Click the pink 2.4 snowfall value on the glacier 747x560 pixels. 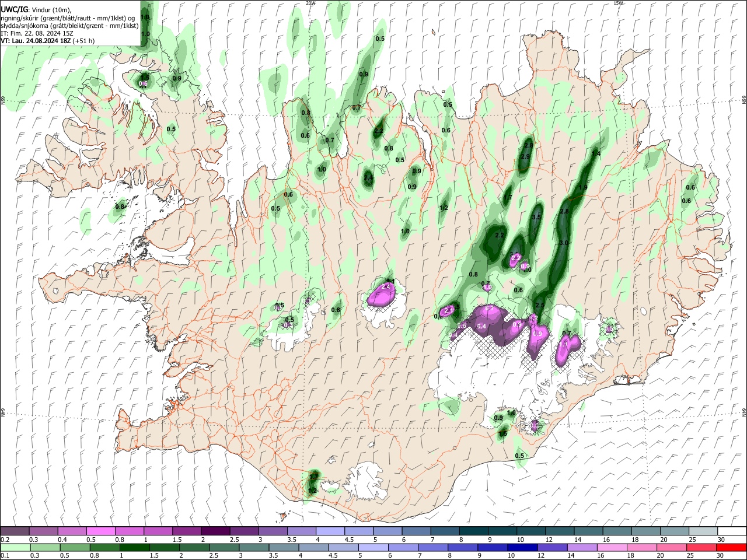385,287
